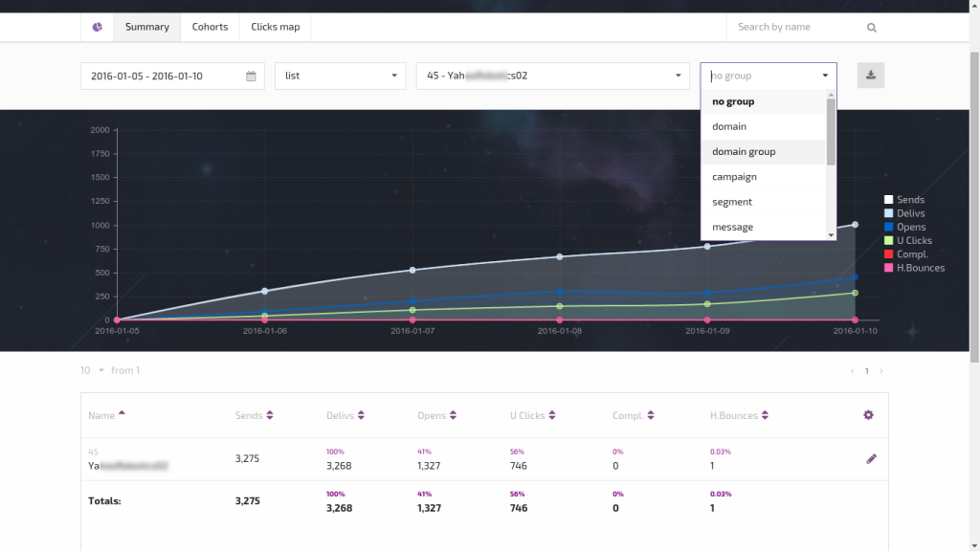Screen dimensions: 980x551
Task: Group results by segment
Action: (764, 202)
